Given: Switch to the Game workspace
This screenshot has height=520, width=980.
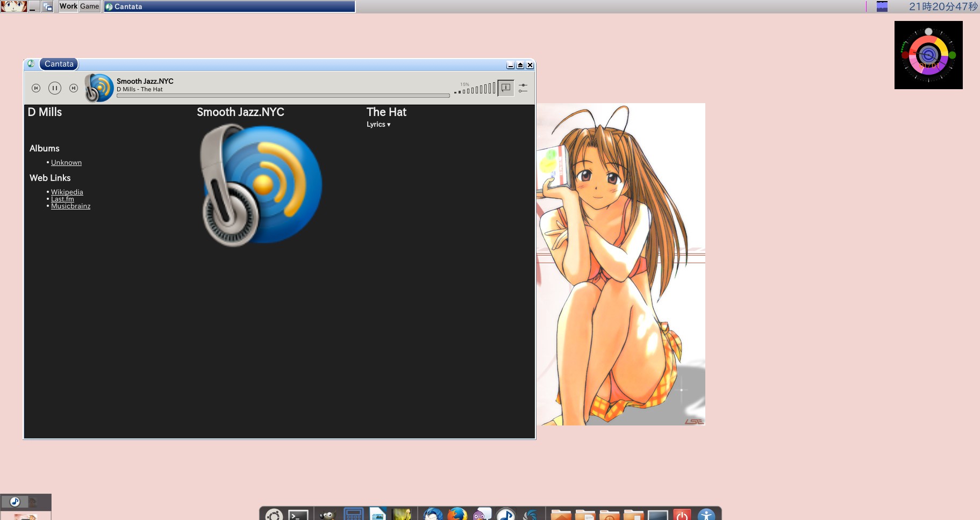Looking at the screenshot, I should coord(90,6).
